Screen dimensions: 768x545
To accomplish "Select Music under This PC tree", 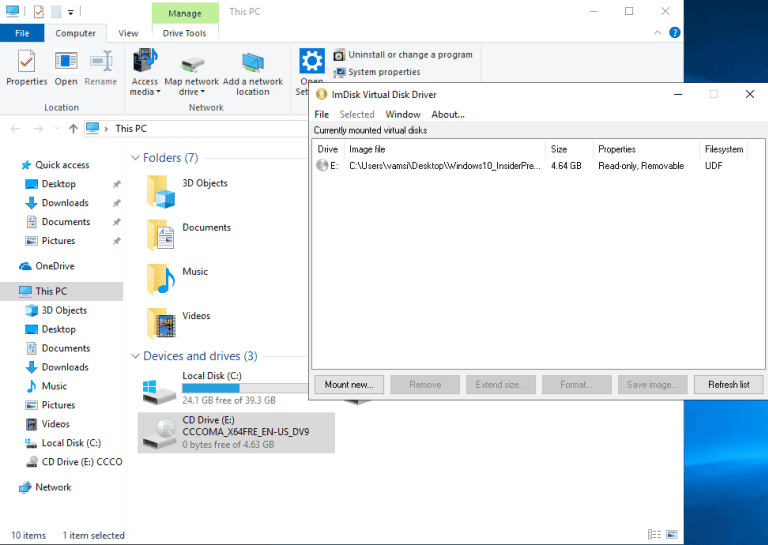I will pyautogui.click(x=54, y=386).
